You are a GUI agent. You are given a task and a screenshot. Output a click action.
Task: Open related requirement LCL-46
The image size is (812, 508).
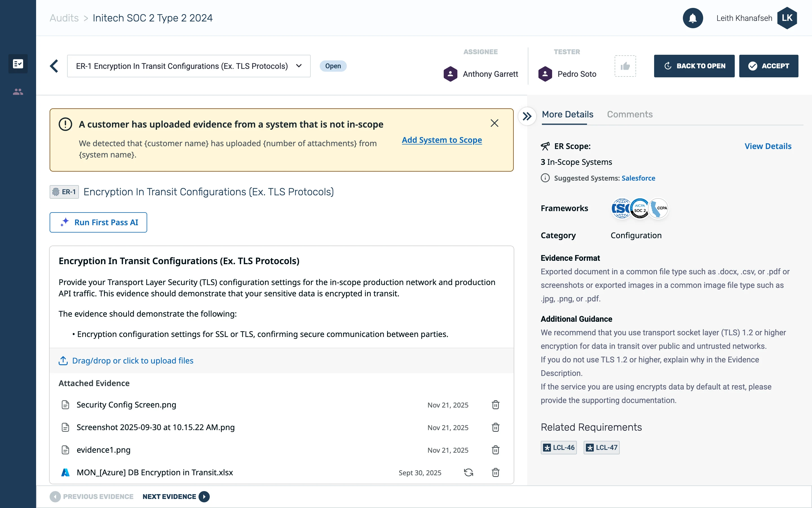[x=559, y=448]
